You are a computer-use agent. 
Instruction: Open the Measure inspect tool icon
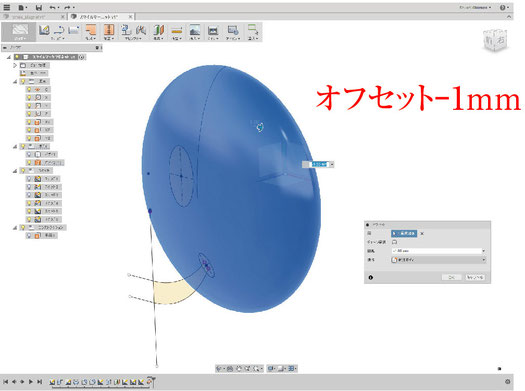[x=176, y=30]
